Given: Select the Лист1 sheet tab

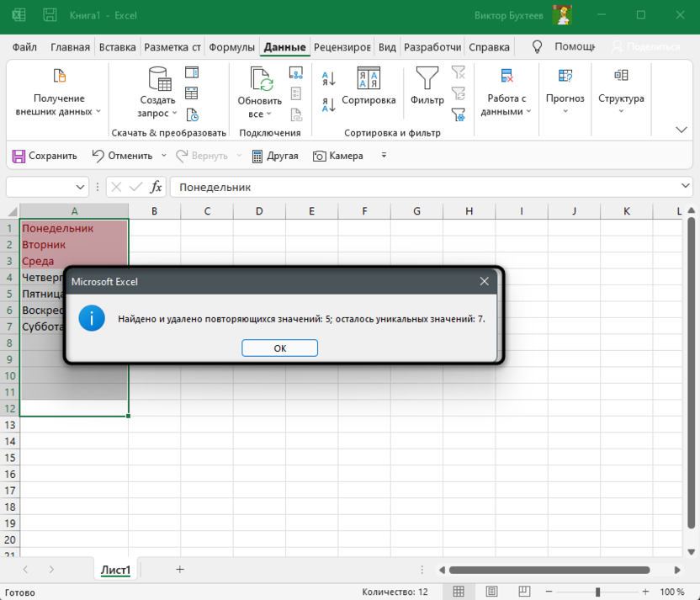Looking at the screenshot, I should (x=115, y=570).
